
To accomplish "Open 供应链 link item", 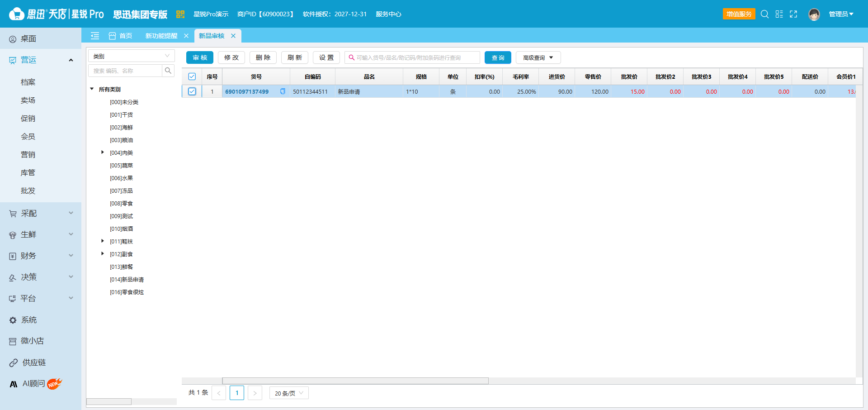I will click(x=41, y=362).
